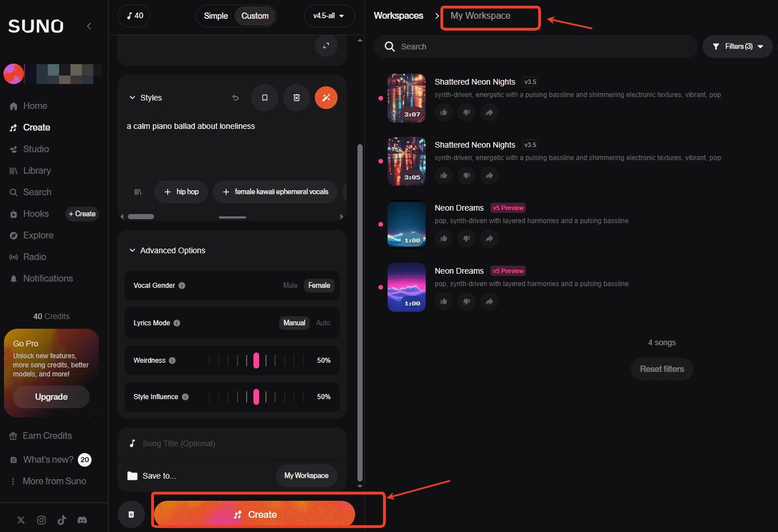This screenshot has width=778, height=532.
Task: Open the v4.5-all model version dropdown
Action: 329,16
